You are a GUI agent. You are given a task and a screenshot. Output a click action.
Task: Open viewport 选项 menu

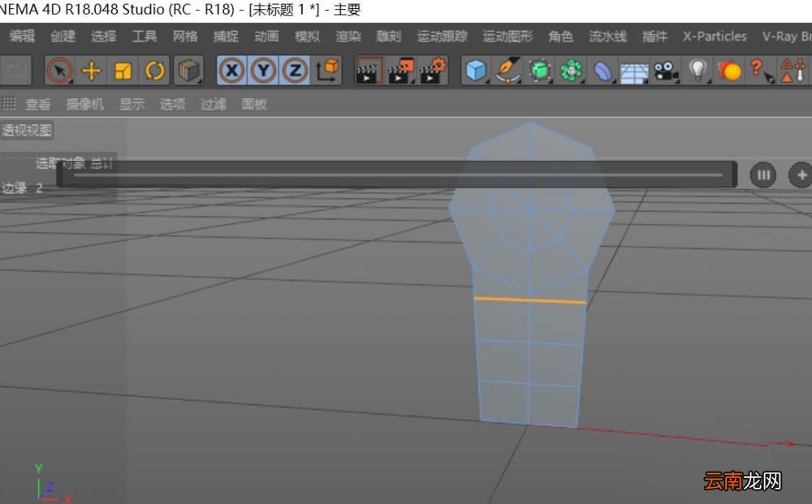pos(172,104)
